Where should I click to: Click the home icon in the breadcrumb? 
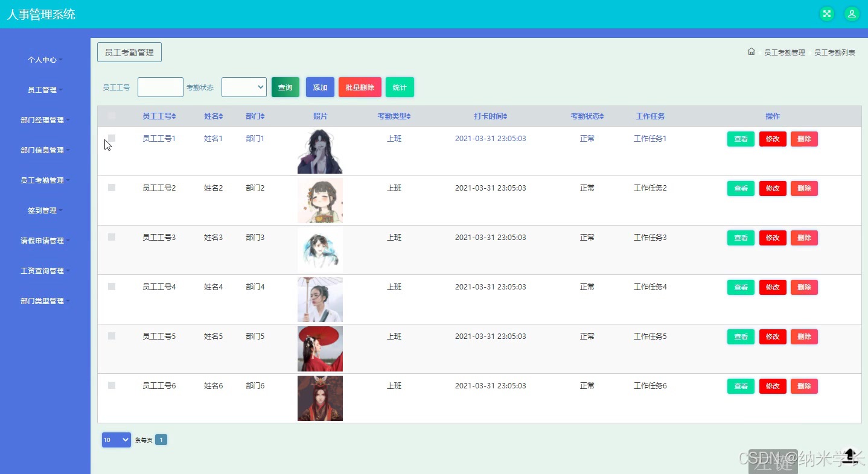coord(751,52)
